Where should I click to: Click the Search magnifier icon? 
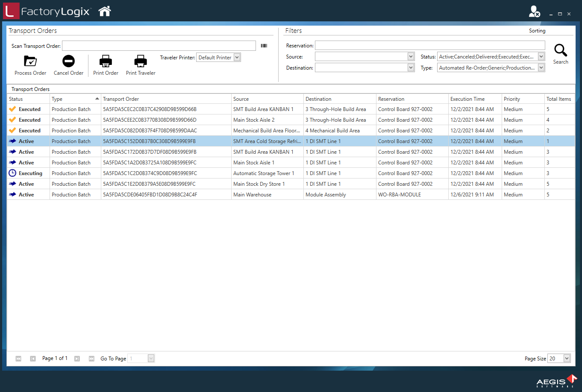(560, 50)
